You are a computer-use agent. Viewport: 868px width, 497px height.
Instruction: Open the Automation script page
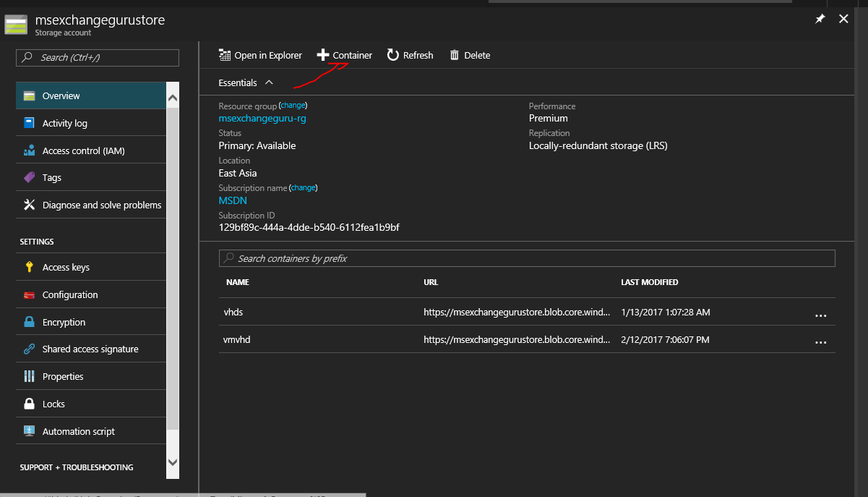point(91,431)
